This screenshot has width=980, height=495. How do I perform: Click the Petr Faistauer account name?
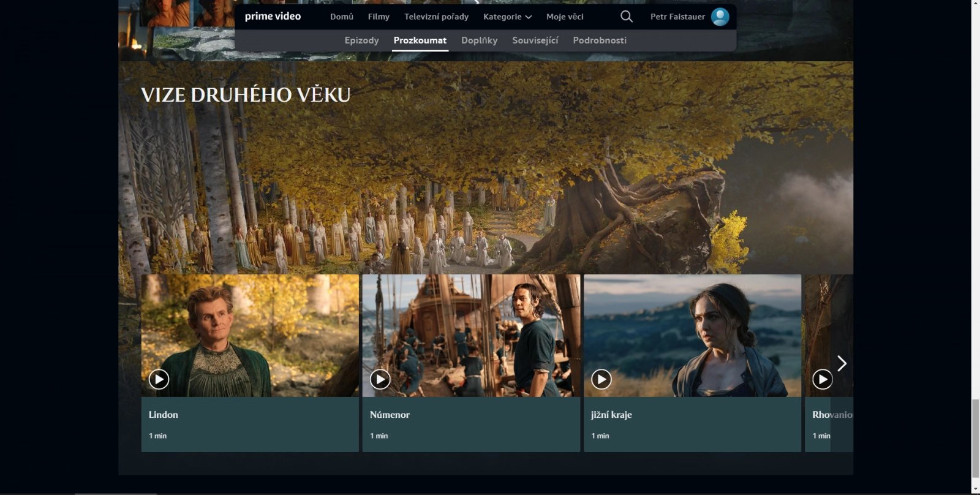(677, 17)
